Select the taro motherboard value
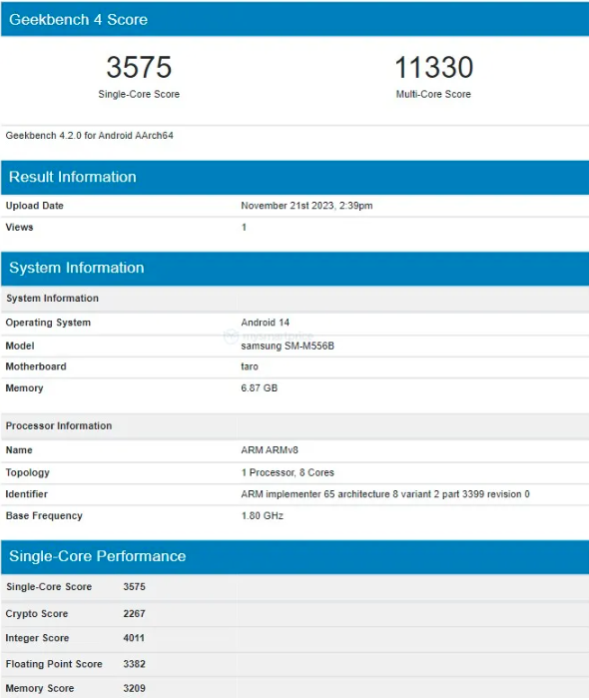This screenshot has width=589, height=700. point(250,366)
